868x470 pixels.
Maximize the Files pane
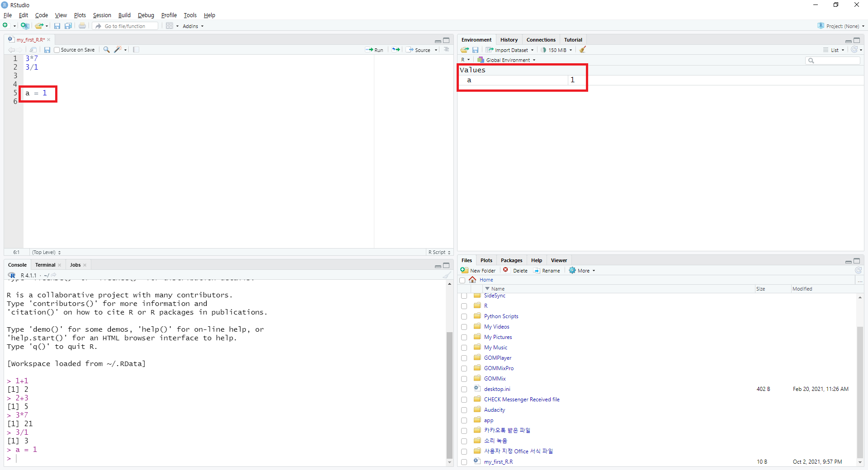tap(857, 261)
